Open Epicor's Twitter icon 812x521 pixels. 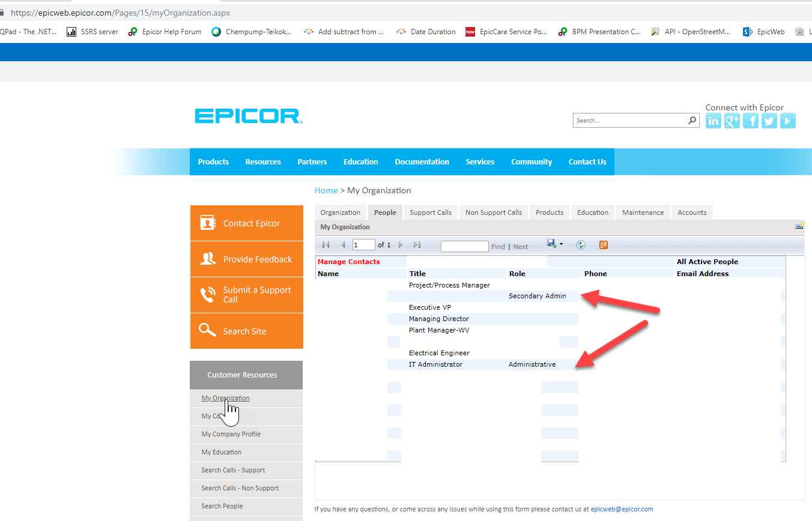tap(769, 121)
